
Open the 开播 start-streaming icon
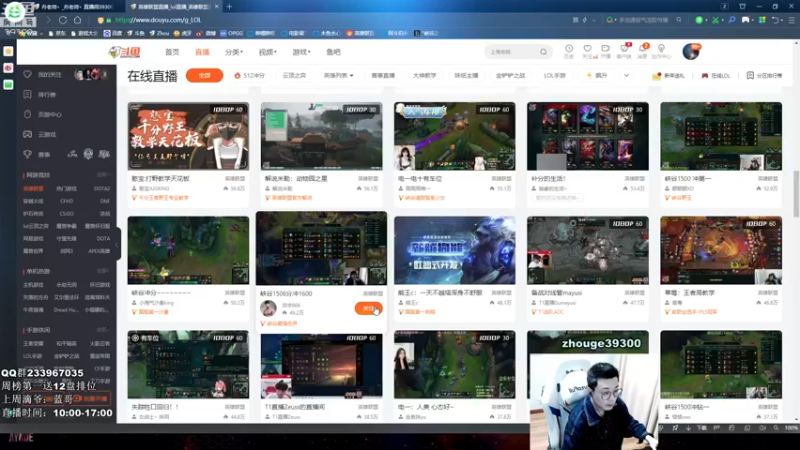(606, 51)
